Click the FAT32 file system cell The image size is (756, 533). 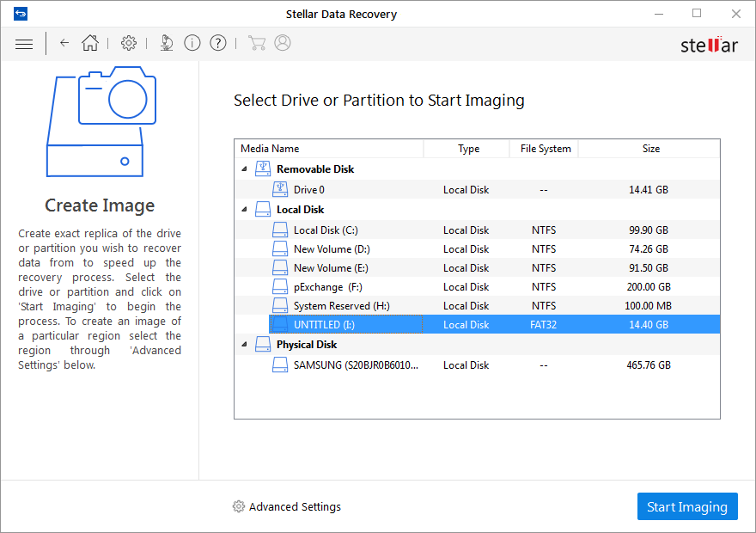(543, 325)
